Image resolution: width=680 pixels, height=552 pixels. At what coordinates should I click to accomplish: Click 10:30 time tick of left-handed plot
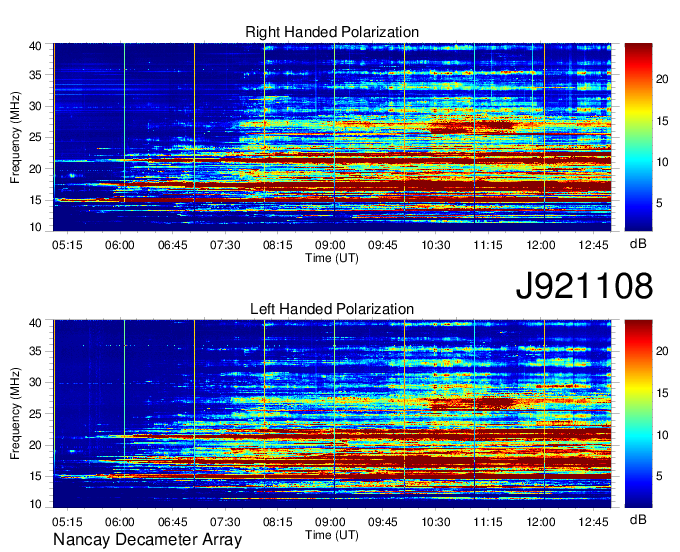click(x=436, y=522)
